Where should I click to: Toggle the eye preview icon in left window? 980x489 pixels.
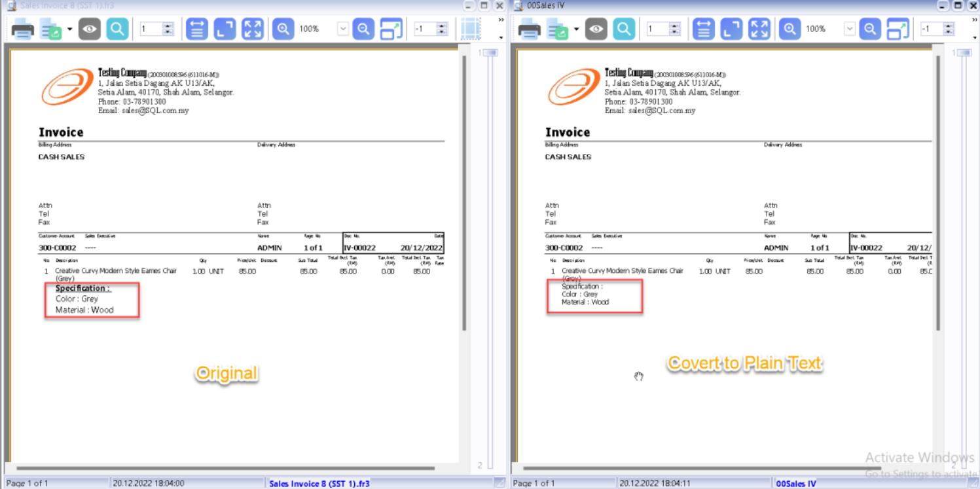(x=90, y=29)
